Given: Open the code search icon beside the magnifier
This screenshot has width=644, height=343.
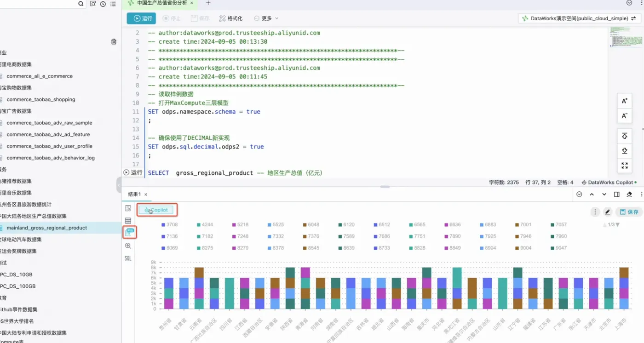Looking at the screenshot, I should point(93,4).
